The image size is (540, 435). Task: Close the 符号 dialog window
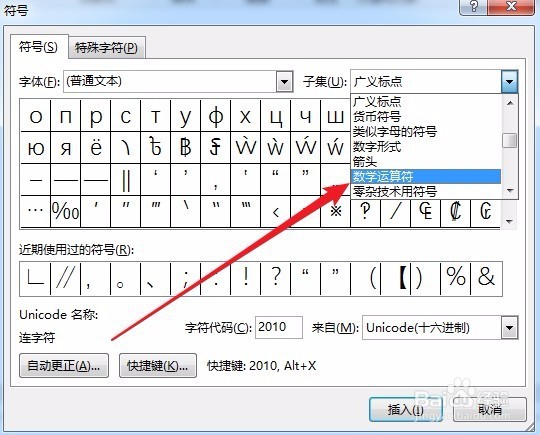(512, 7)
